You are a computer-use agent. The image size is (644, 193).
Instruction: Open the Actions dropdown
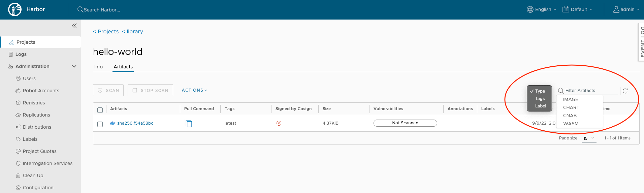(x=194, y=90)
